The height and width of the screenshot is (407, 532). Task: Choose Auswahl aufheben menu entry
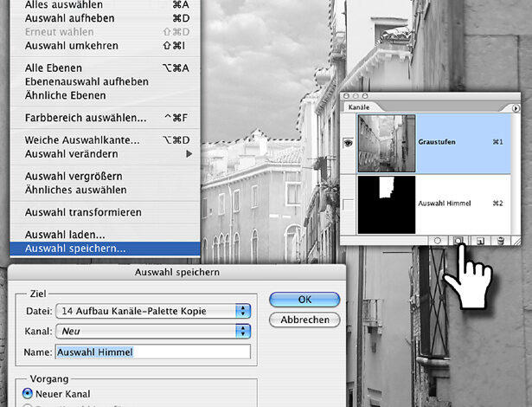tap(106, 18)
